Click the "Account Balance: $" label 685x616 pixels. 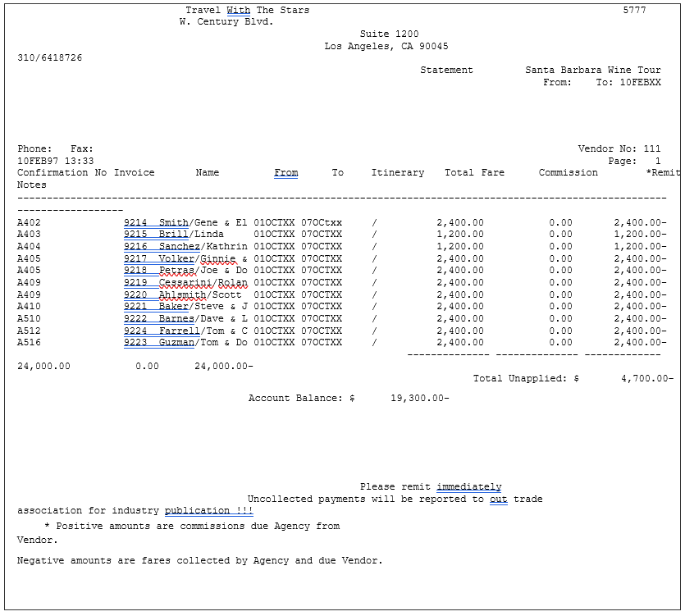click(x=301, y=398)
